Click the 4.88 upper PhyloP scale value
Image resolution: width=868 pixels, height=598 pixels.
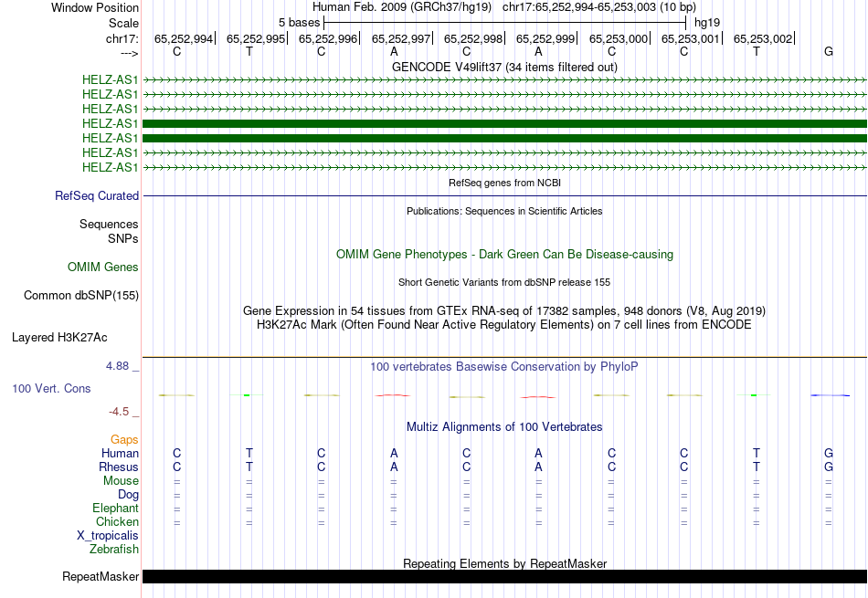[117, 366]
